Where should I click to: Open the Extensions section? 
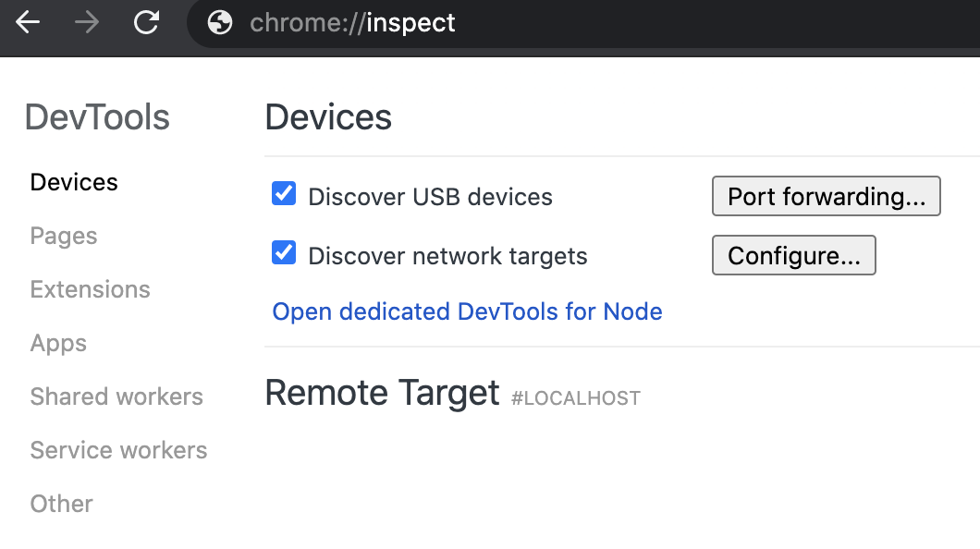tap(90, 290)
